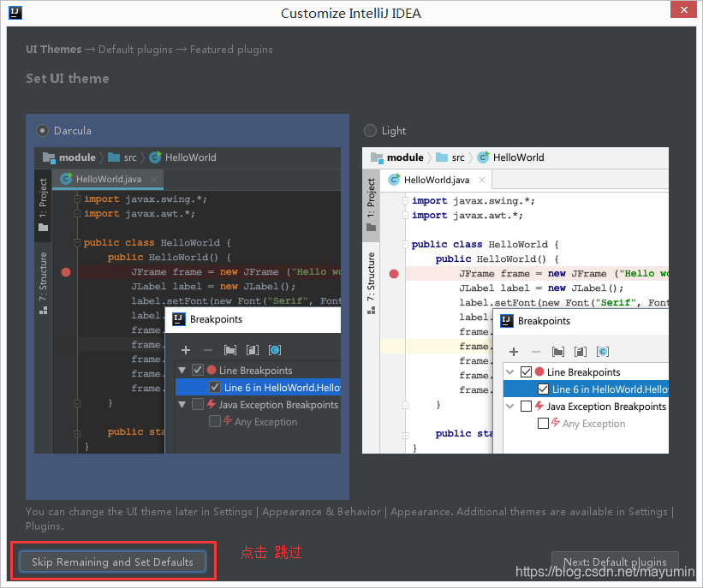The width and height of the screenshot is (703, 588).
Task: Click red breakpoint dot in Darcula gutter
Action: 66,272
